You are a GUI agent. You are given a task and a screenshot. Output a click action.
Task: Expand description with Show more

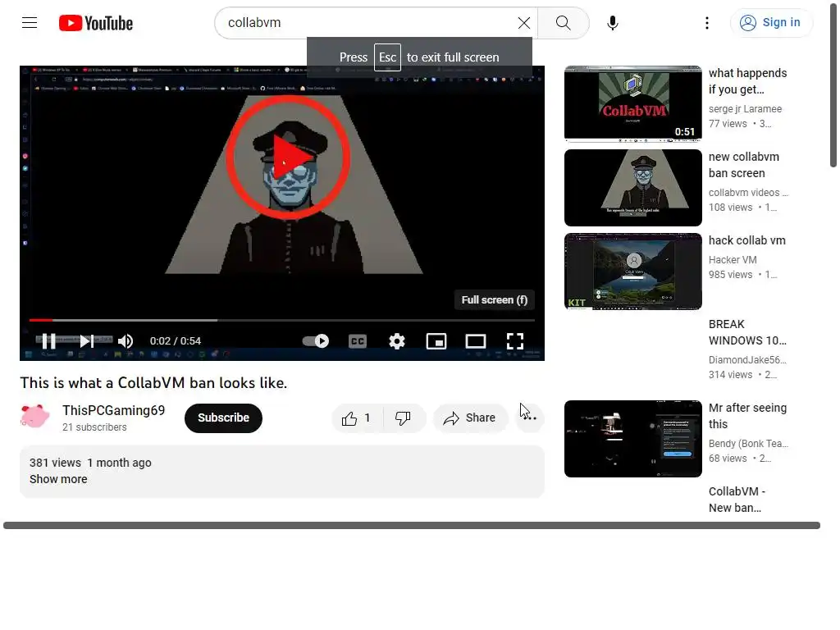[x=58, y=479]
